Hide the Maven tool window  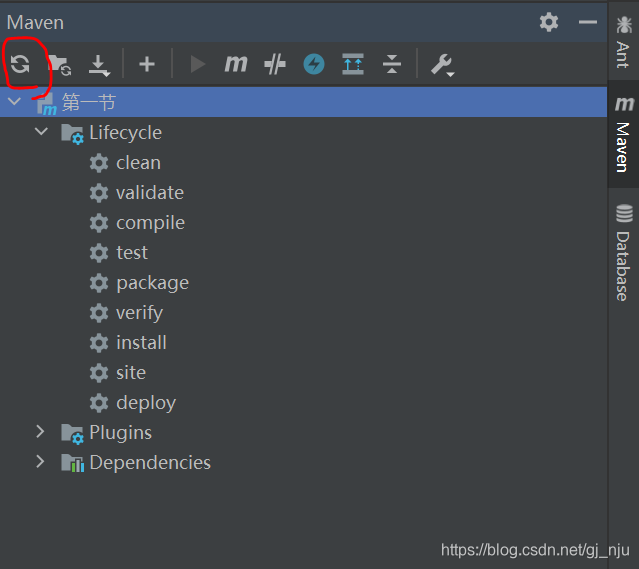(x=588, y=22)
